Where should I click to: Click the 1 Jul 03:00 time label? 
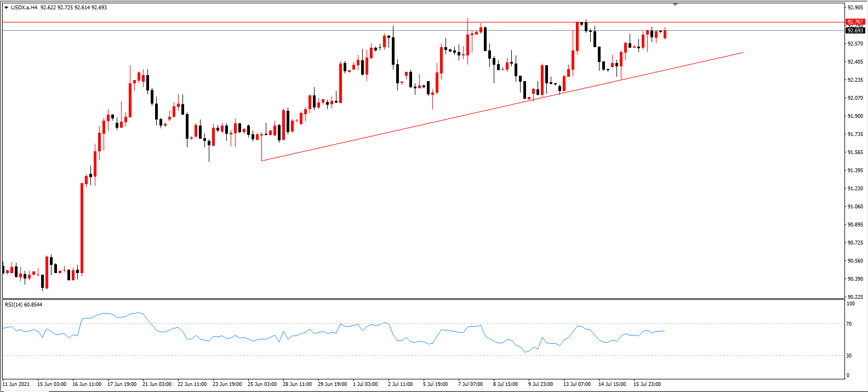point(366,384)
